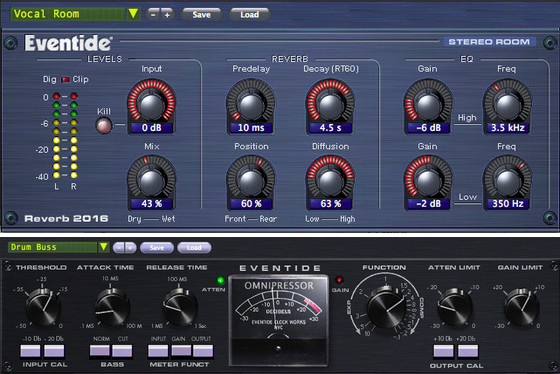Set Meter Funct to GAIN
560x374 pixels.
point(181,351)
